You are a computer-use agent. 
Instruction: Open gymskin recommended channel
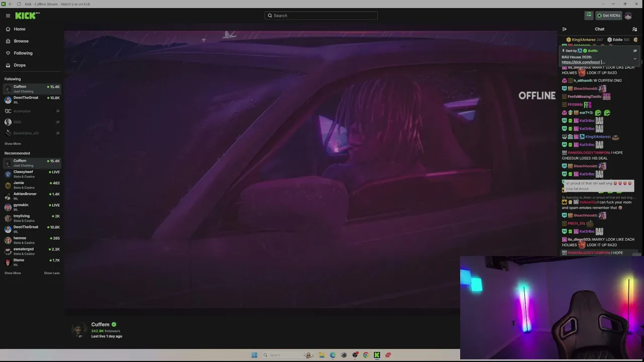[32, 207]
